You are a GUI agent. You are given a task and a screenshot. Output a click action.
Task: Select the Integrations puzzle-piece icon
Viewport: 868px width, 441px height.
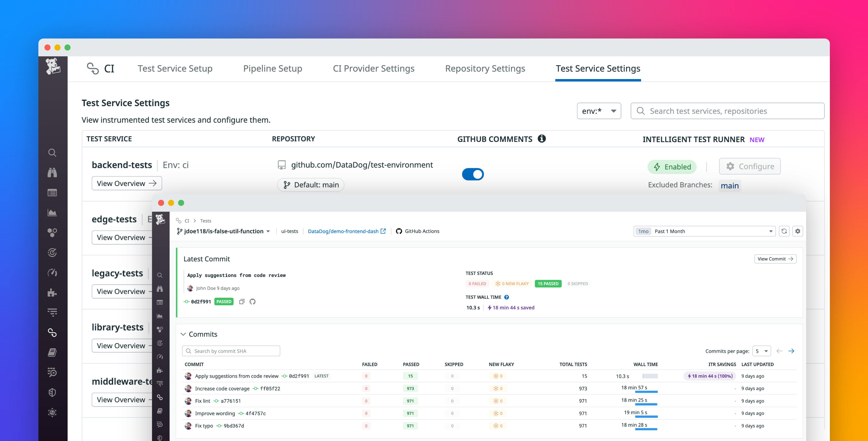[x=52, y=293]
